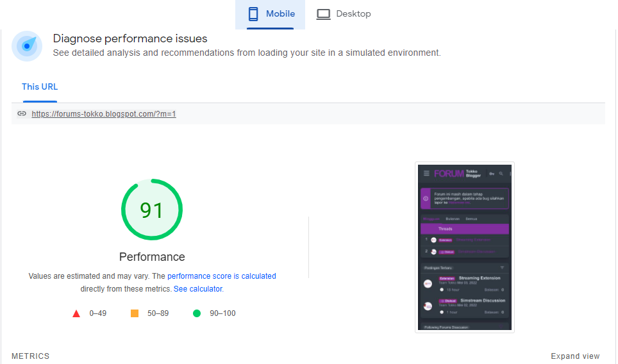The width and height of the screenshot is (618, 364).
Task: Open the forums-tokko.blogspot.com URL link
Action: [x=104, y=114]
